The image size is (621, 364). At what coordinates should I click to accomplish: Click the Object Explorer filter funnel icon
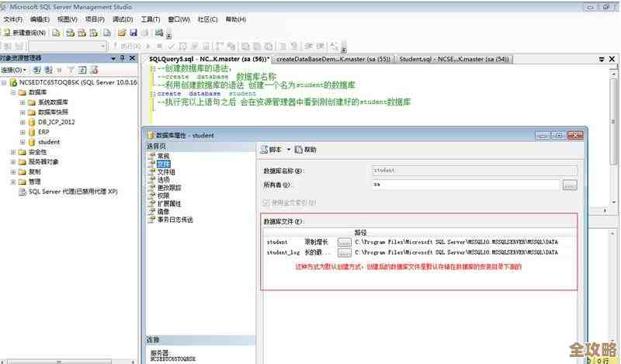(x=71, y=70)
